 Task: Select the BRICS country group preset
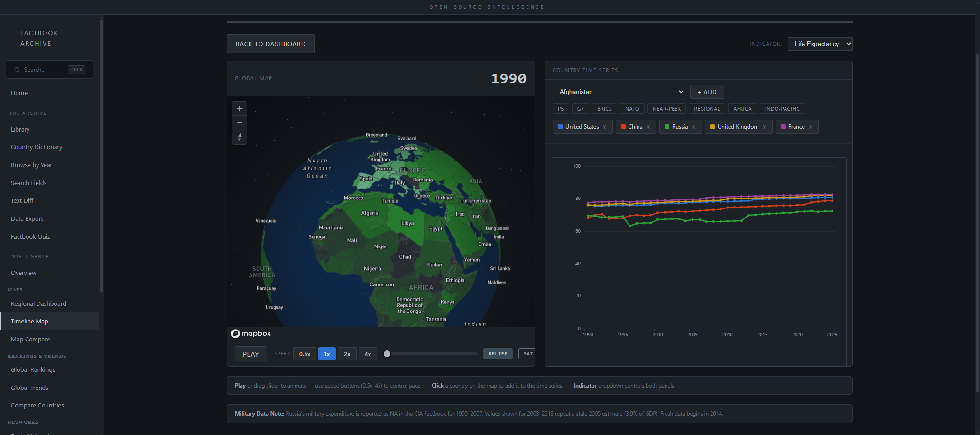(x=604, y=109)
